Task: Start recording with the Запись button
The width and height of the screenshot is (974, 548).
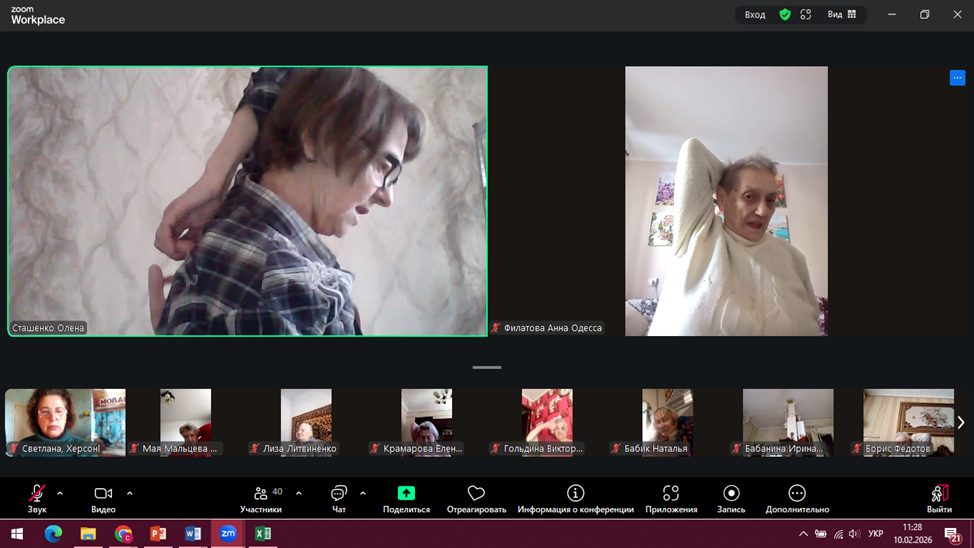Action: pos(731,497)
